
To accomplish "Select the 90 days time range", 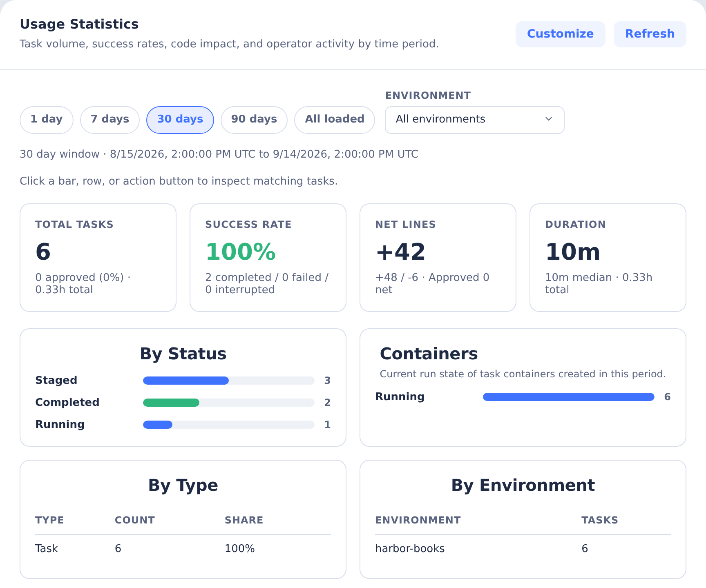I will pyautogui.click(x=254, y=120).
